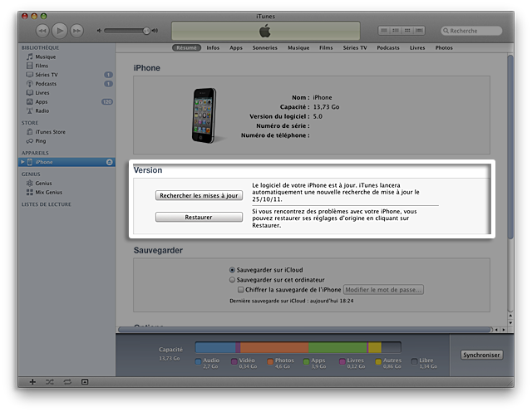
Task: Click the Apps green capacity swatch
Action: 306,361
